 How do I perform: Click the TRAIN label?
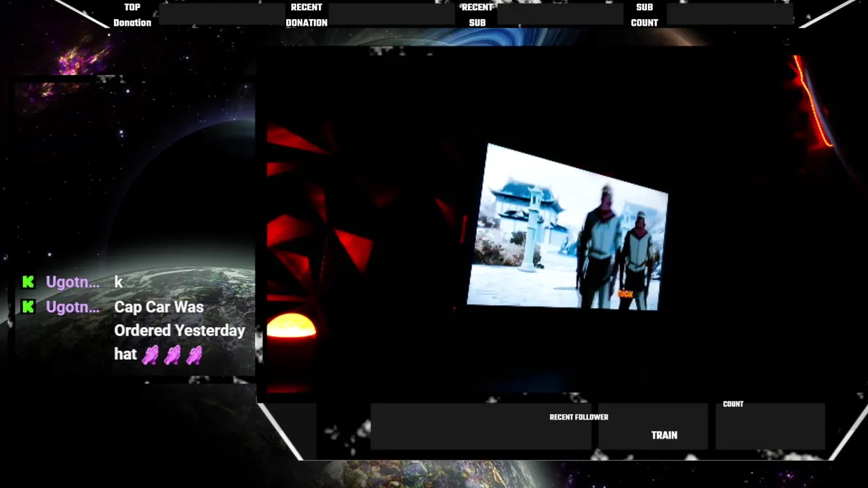click(665, 435)
